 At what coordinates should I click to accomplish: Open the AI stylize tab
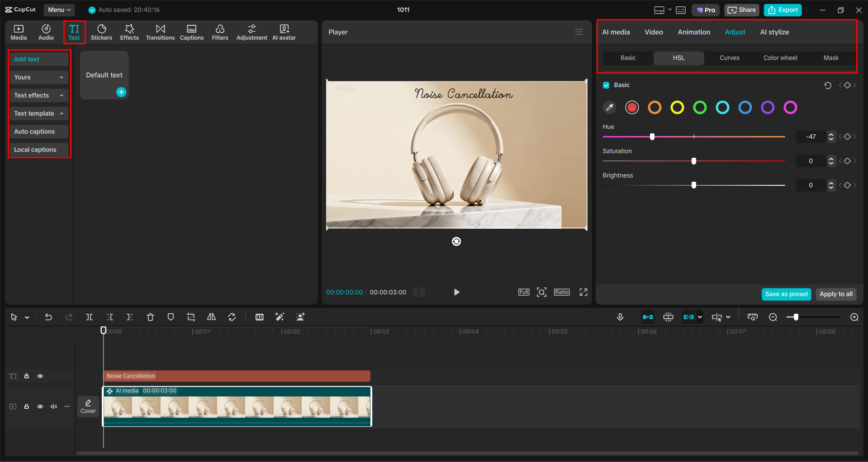(774, 32)
